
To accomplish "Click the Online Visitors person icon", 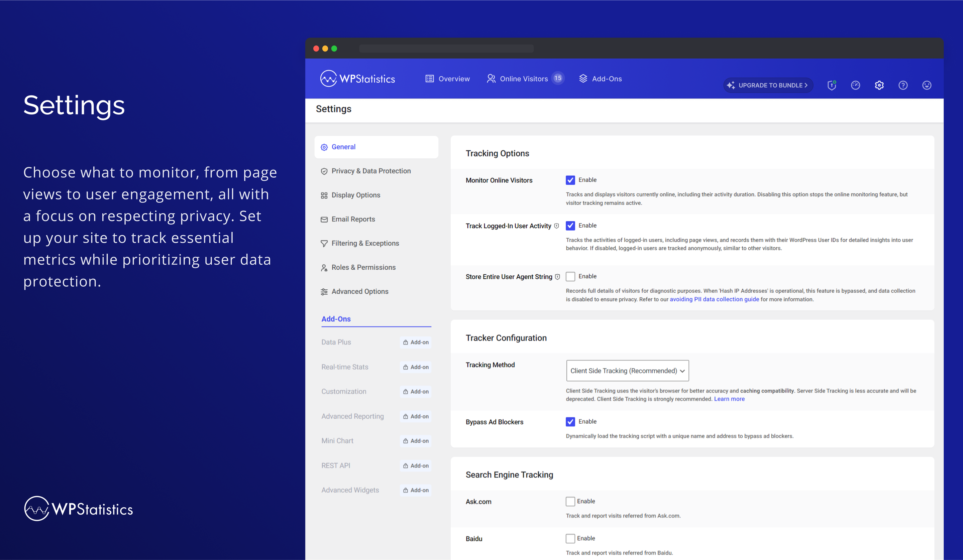I will (x=491, y=79).
